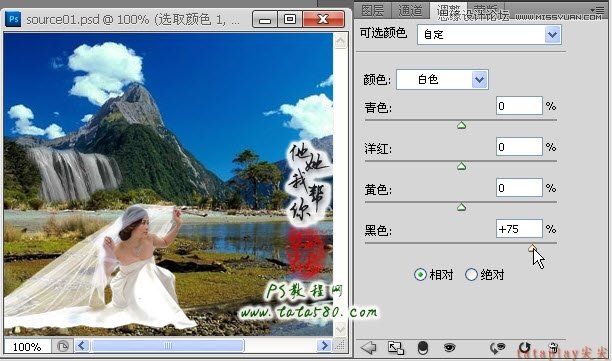612x361 pixels.
Task: Click the source01.psd document title bar
Action: point(133,19)
